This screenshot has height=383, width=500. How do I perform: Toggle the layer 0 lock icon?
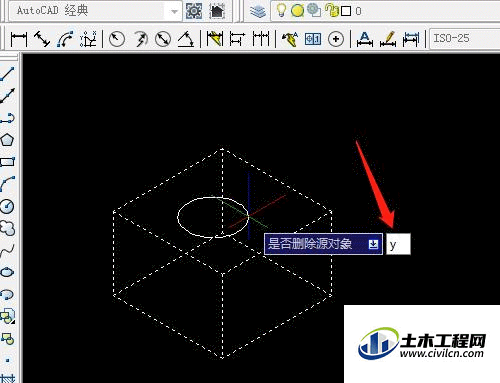331,10
